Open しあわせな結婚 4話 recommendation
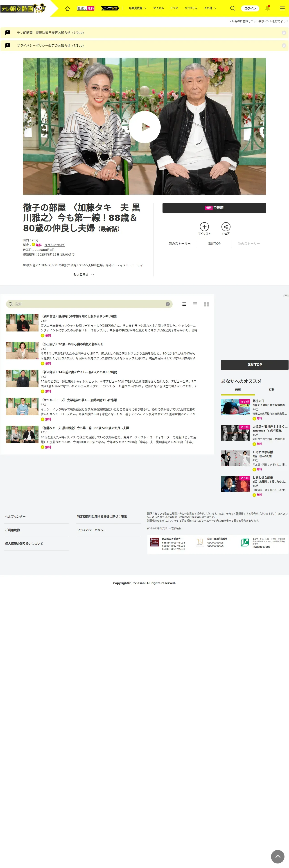 tap(255, 486)
